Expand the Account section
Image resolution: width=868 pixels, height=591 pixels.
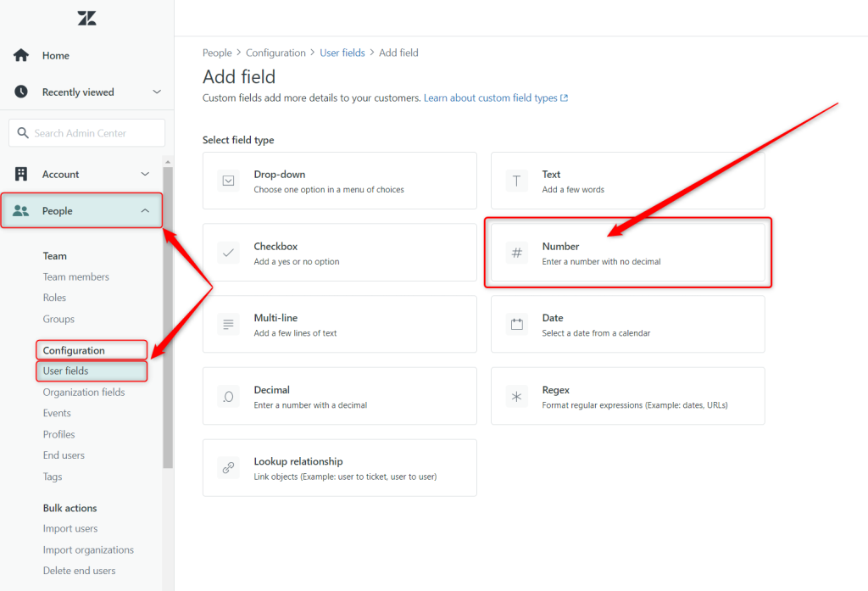tap(81, 174)
